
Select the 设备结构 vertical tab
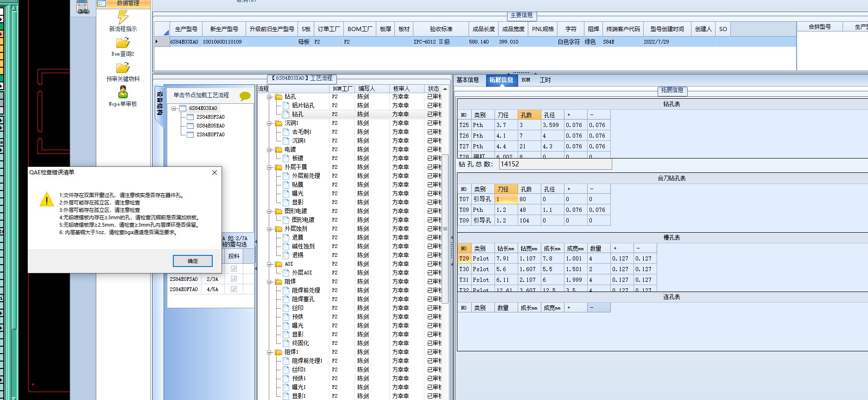click(x=159, y=103)
